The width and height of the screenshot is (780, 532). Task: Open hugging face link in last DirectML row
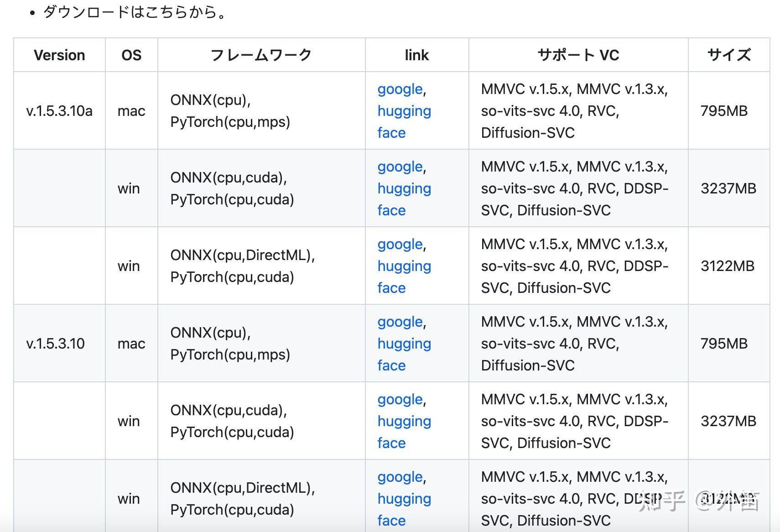point(404,510)
